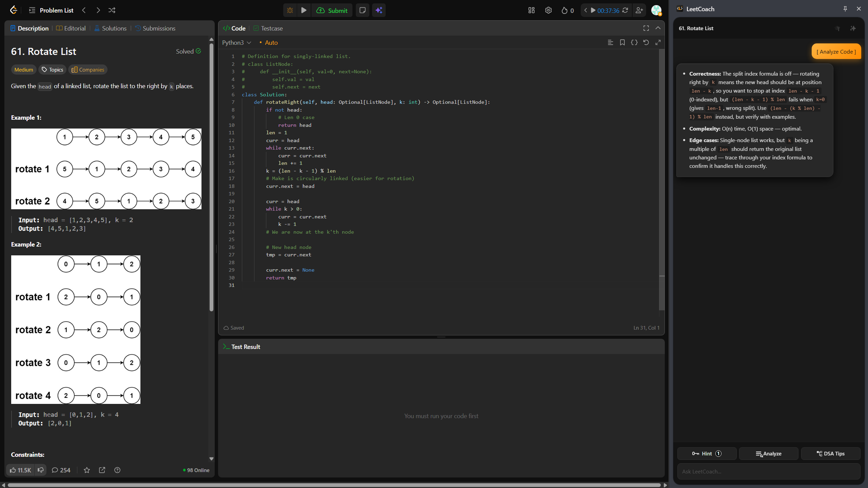The width and height of the screenshot is (868, 488).
Task: Open the AI sparkle assistant icon
Action: point(379,10)
